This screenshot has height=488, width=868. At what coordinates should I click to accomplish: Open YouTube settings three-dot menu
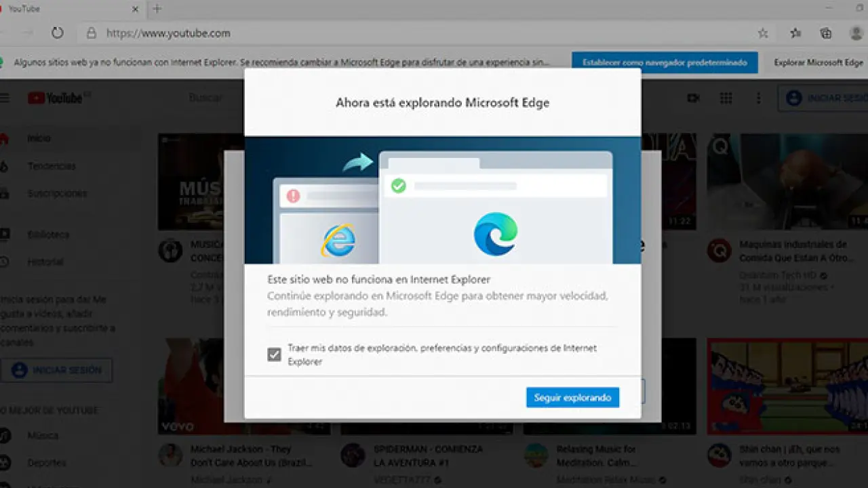pyautogui.click(x=757, y=98)
